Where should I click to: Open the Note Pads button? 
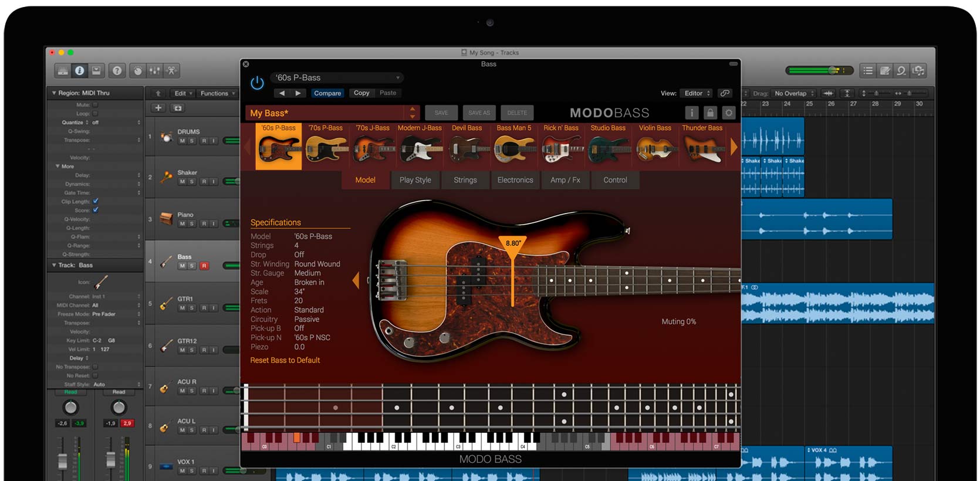[885, 71]
